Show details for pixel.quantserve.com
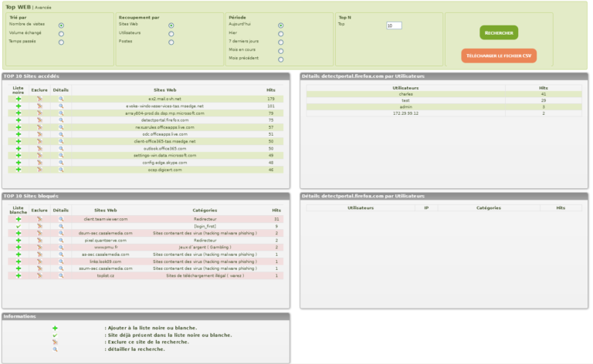This screenshot has height=364, width=593. tap(61, 240)
